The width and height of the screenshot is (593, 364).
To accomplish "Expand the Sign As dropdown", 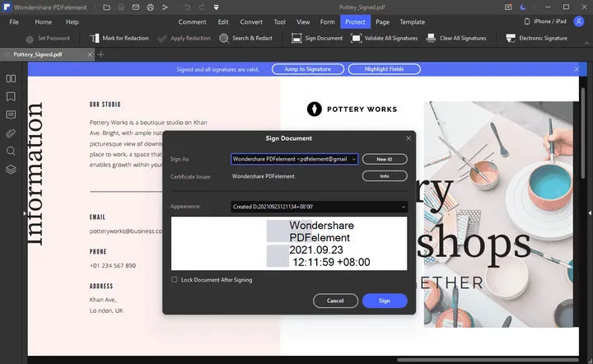I will point(353,159).
